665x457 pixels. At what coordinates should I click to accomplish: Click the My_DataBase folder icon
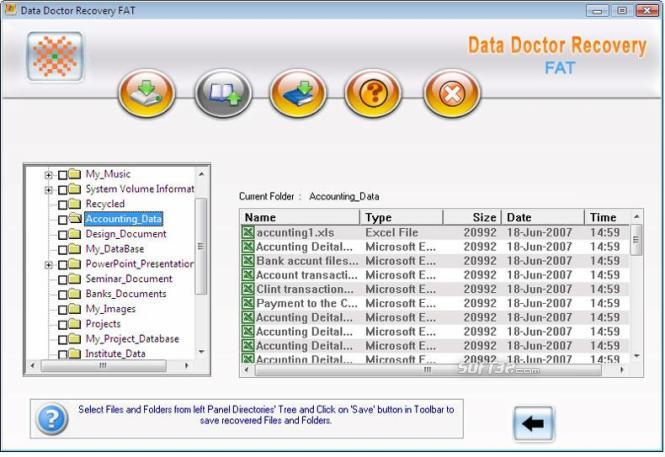click(75, 248)
